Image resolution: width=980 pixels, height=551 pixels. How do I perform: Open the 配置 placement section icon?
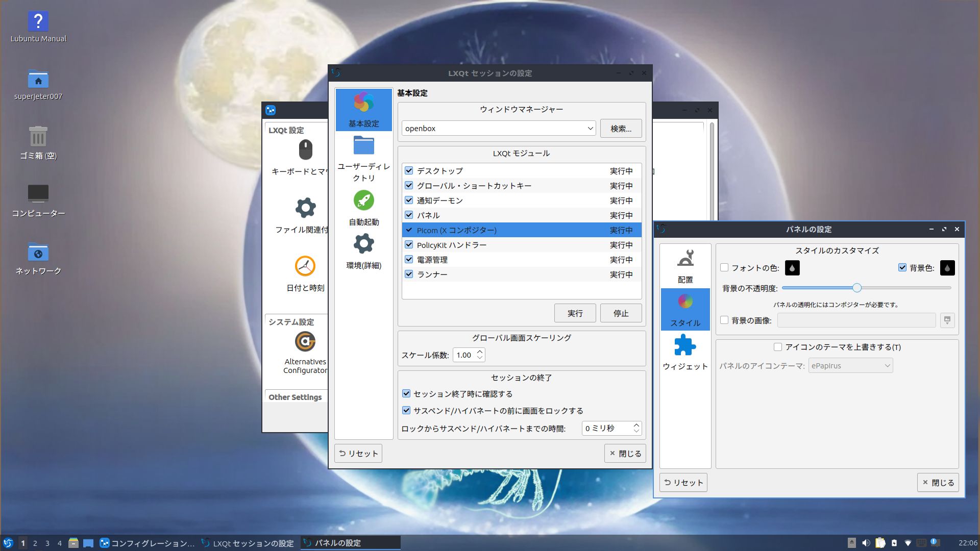pyautogui.click(x=685, y=259)
